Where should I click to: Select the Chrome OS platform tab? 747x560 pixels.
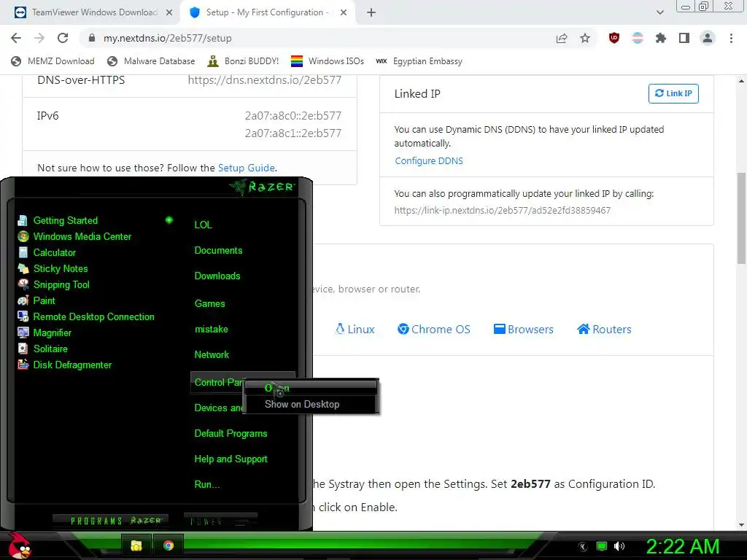(433, 329)
